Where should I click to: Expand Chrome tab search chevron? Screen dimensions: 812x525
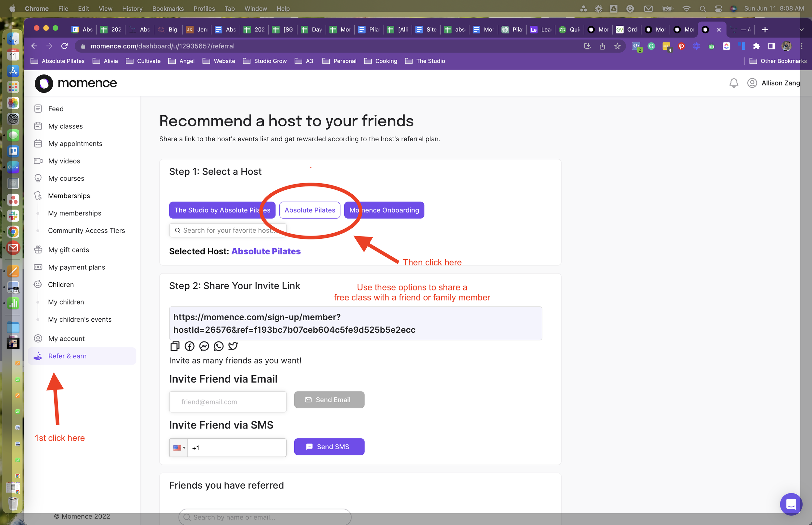(801, 30)
